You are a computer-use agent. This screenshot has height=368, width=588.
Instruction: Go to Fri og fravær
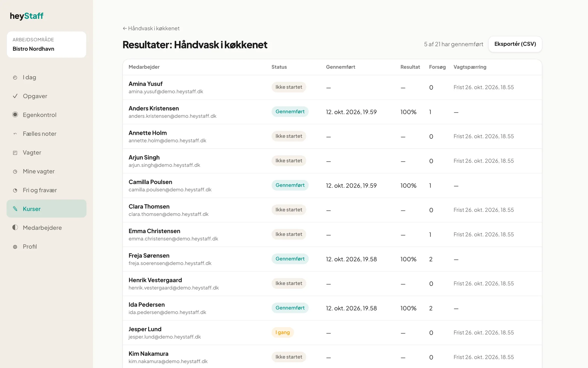click(x=46, y=190)
